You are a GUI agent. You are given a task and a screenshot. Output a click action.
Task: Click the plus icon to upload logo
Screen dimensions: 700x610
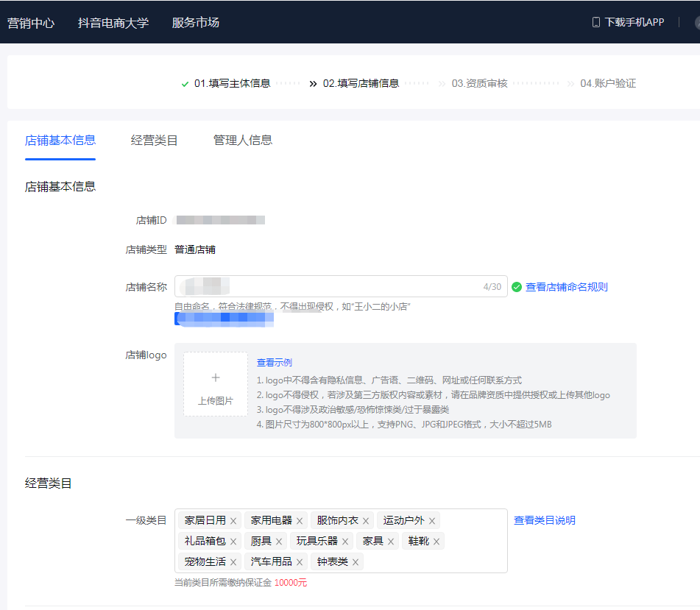point(216,378)
